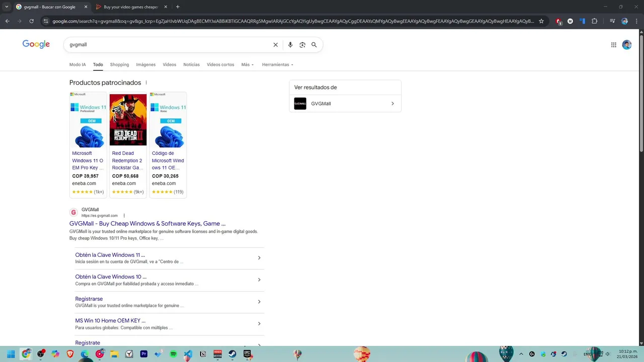Click the Windows 11 Home product image
The image size is (644, 362).
168,120
